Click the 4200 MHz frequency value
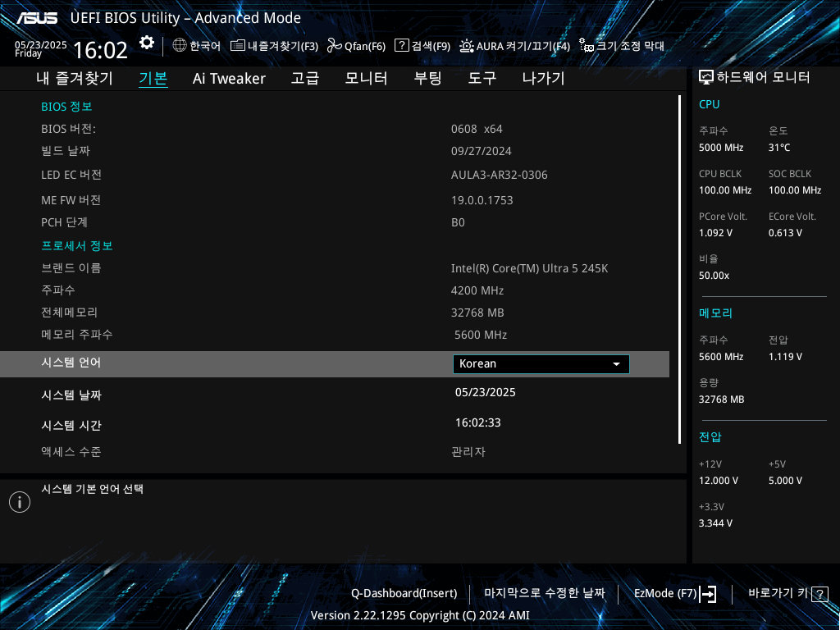Viewport: 840px width, 630px height. point(477,291)
